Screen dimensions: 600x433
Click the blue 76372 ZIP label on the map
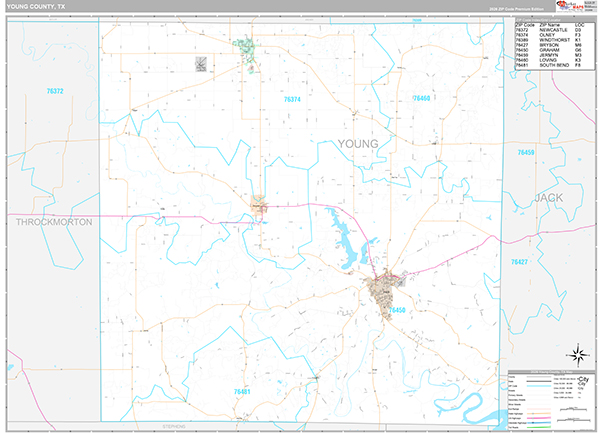(x=55, y=91)
